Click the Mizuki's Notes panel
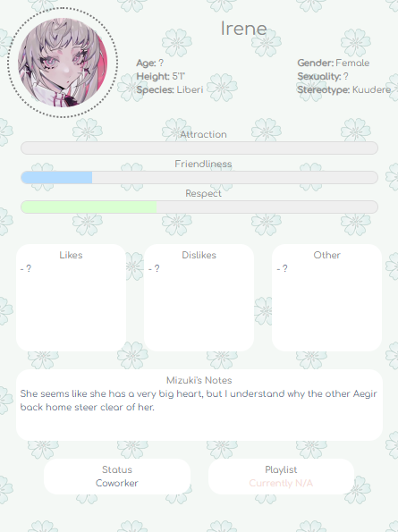The width and height of the screenshot is (398, 532). click(199, 405)
